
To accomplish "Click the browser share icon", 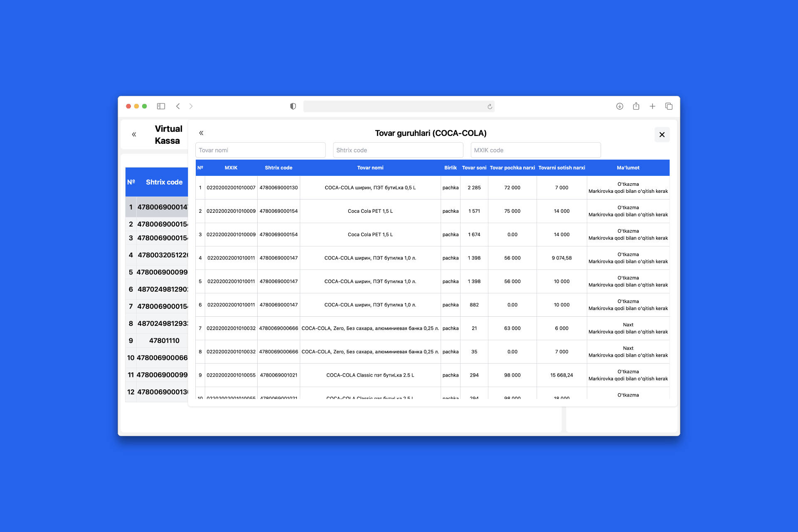I will tap(636, 106).
